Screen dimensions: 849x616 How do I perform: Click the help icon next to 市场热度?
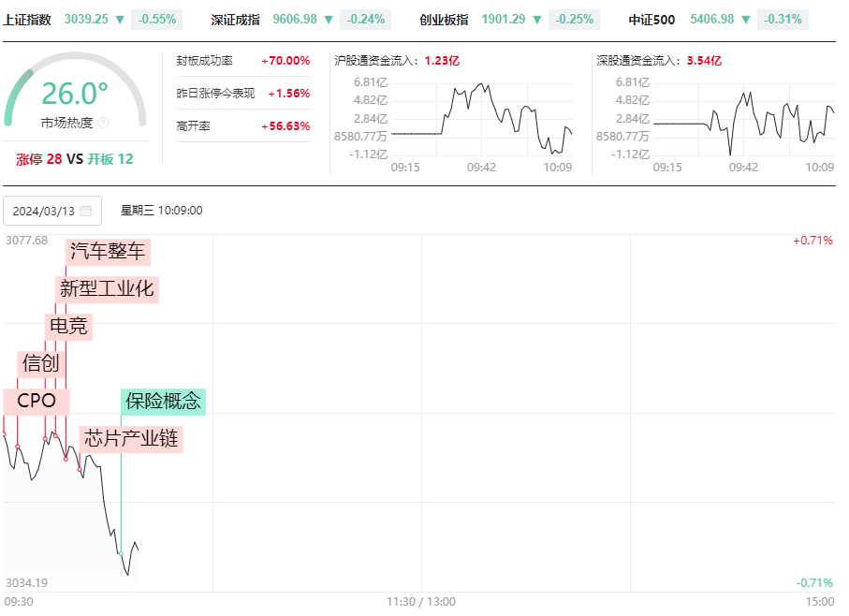(103, 123)
